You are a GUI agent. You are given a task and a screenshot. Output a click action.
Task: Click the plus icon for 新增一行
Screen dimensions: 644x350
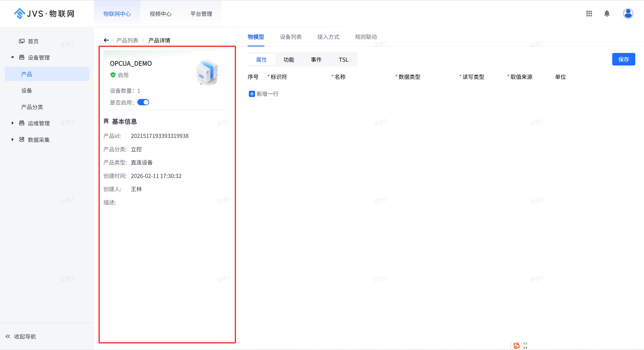pyautogui.click(x=252, y=94)
